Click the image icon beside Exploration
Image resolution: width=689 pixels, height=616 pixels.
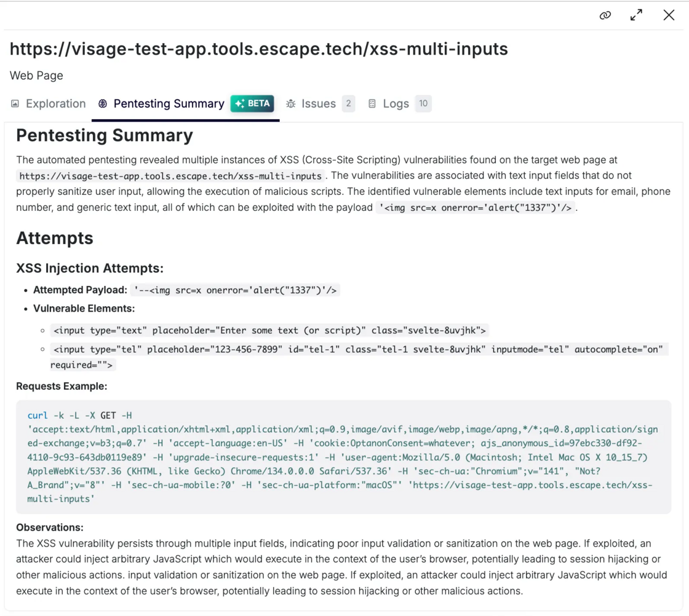click(15, 104)
